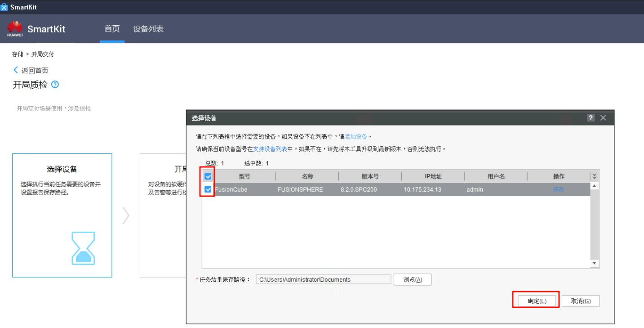Image resolution: width=644 pixels, height=328 pixels.
Task: Click the back arrow next to 返回首页
Action: (x=16, y=70)
